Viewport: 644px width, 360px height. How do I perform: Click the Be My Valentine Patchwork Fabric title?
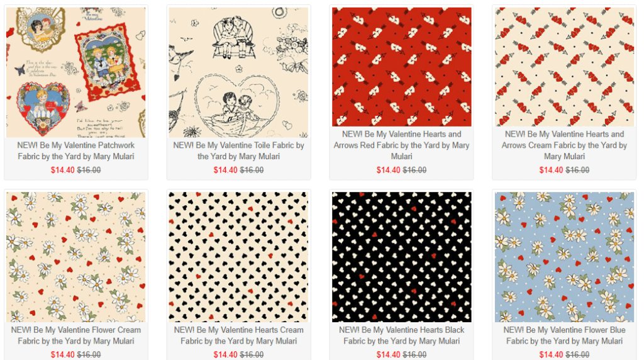[76, 151]
